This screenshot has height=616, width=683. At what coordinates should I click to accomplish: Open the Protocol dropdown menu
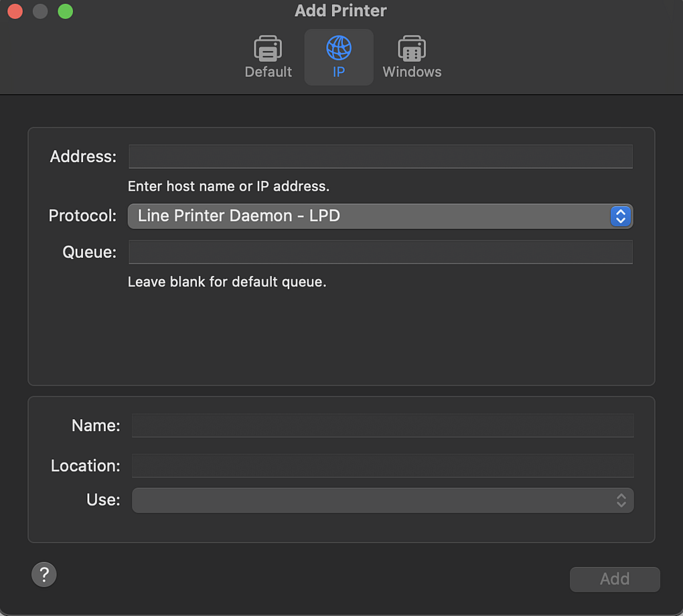380,216
